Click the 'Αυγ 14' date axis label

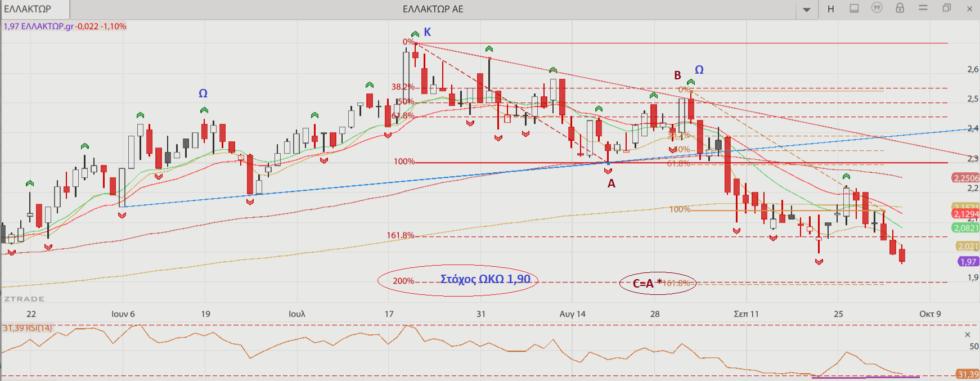[573, 314]
